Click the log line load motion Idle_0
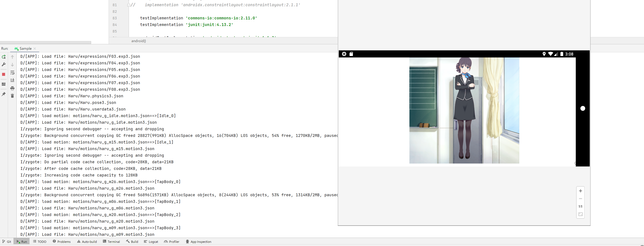 (98, 116)
